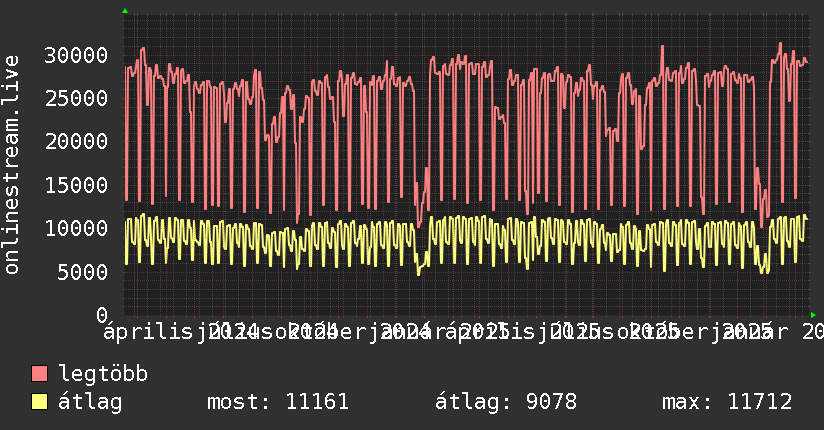
Task: Click the green arrow ending the x-axis
Action: pyautogui.click(x=813, y=315)
